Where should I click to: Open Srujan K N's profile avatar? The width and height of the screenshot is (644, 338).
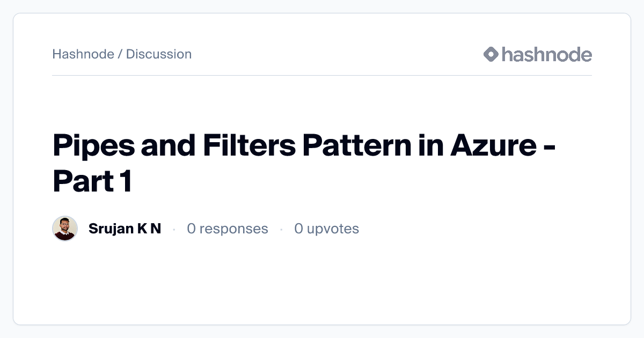[65, 229]
